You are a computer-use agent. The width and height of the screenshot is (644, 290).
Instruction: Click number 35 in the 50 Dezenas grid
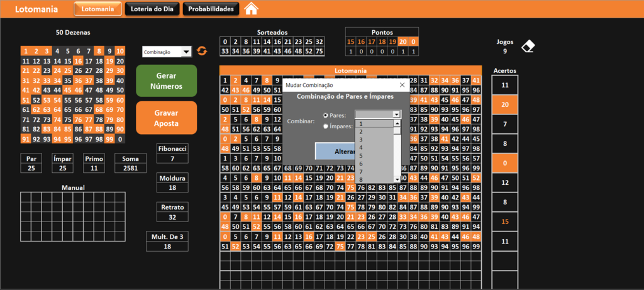[x=68, y=81]
